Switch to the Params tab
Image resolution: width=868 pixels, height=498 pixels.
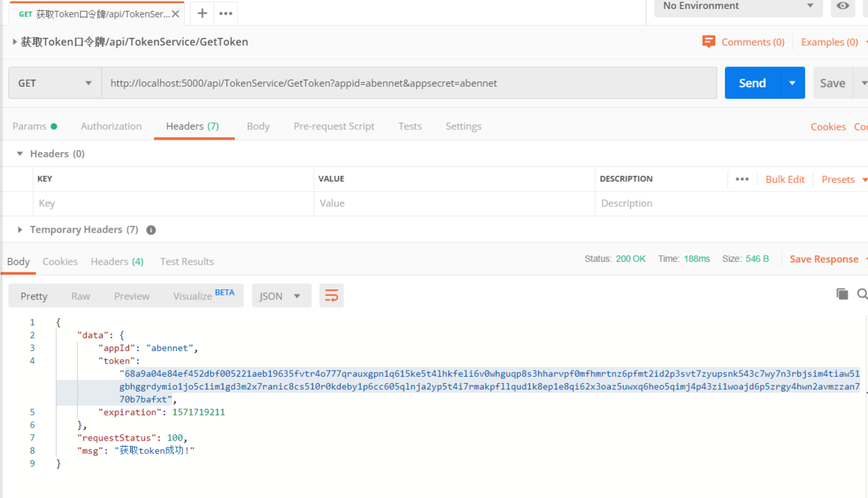click(x=34, y=126)
